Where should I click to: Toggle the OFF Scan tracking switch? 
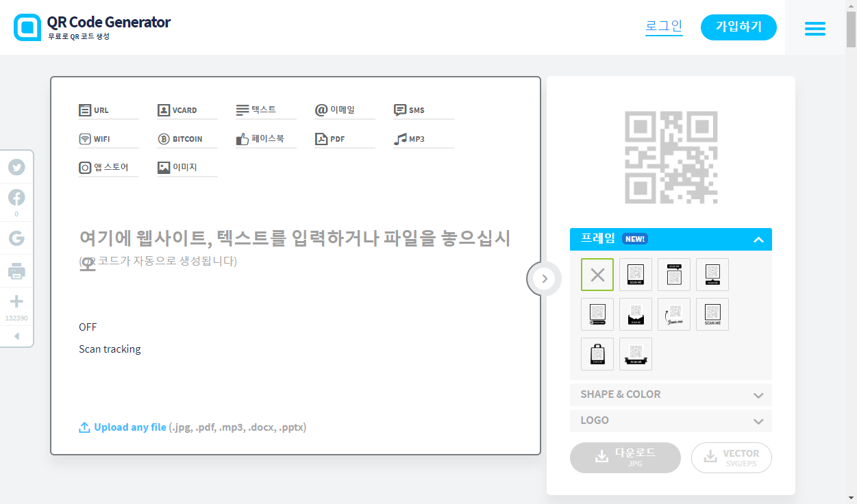[x=88, y=327]
